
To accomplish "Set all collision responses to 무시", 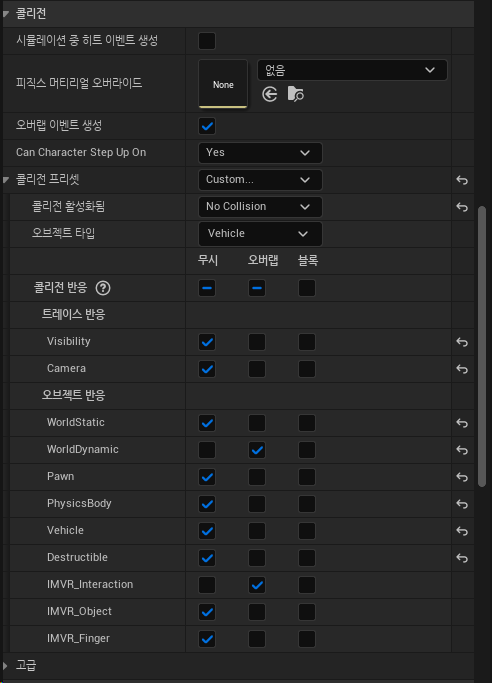I will click(207, 288).
